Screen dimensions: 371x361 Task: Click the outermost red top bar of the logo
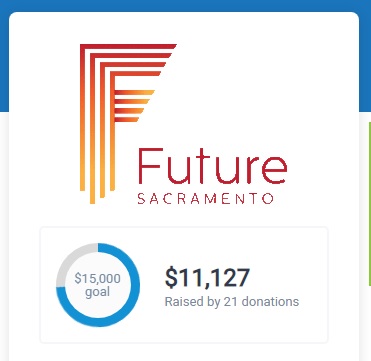pos(128,46)
